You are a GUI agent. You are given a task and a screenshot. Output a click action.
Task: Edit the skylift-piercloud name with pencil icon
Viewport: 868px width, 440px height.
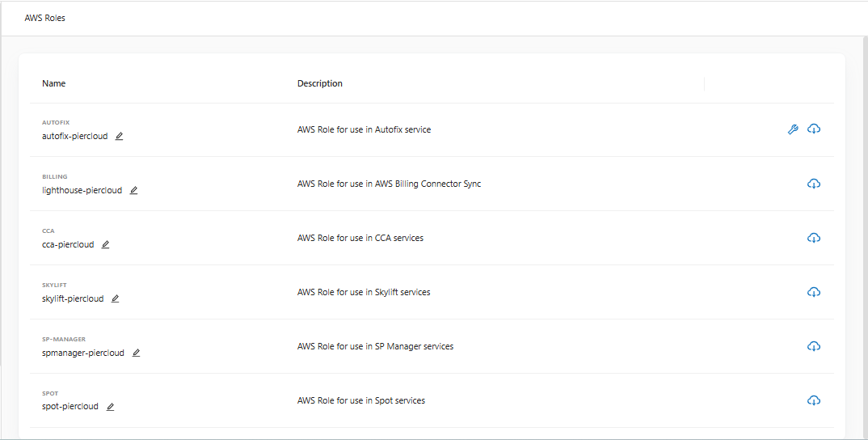tap(115, 299)
